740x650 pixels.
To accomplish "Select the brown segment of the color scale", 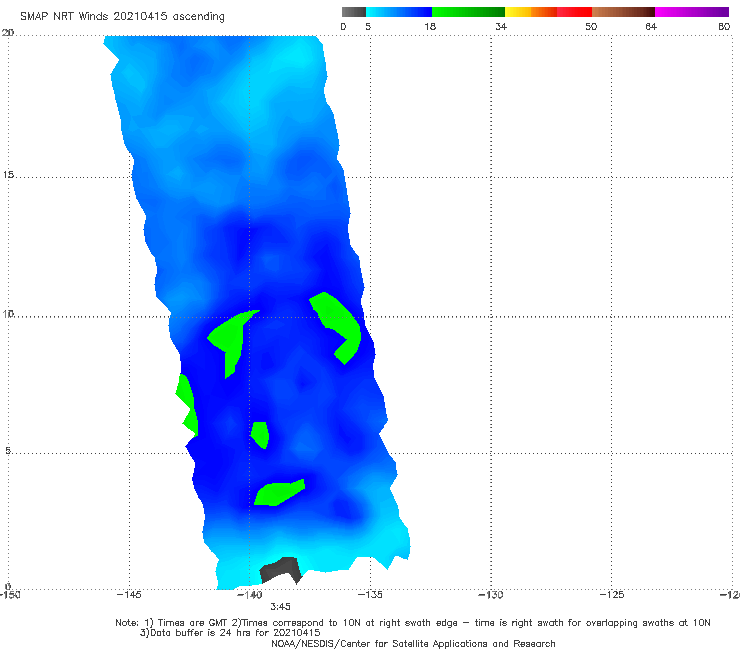I will pyautogui.click(x=623, y=12).
